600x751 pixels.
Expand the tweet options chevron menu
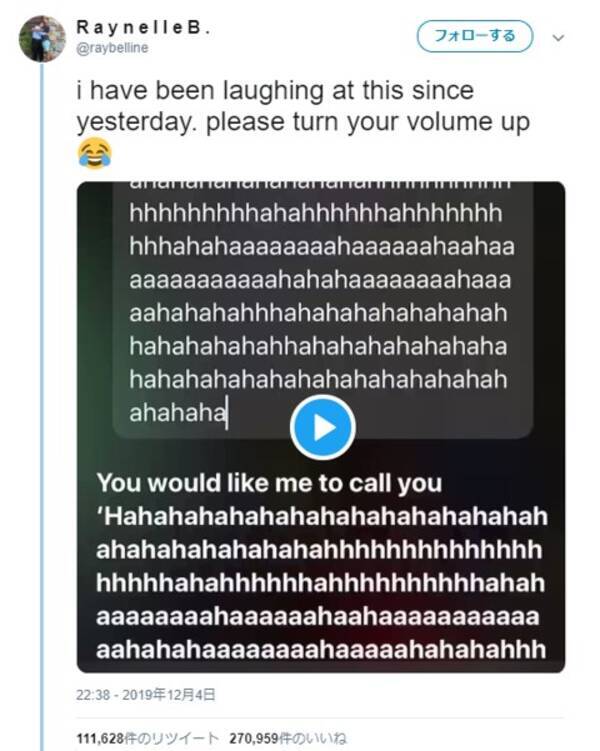tap(558, 38)
